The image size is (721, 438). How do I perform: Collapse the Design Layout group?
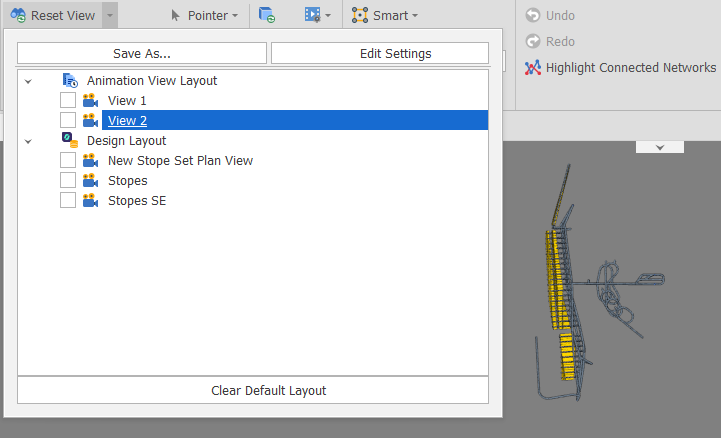coord(28,141)
